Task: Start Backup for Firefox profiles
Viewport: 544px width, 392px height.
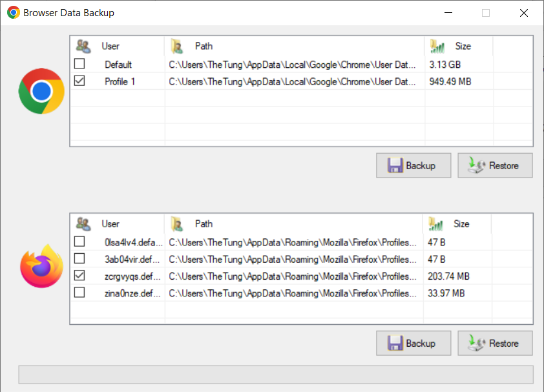Action: (412, 344)
